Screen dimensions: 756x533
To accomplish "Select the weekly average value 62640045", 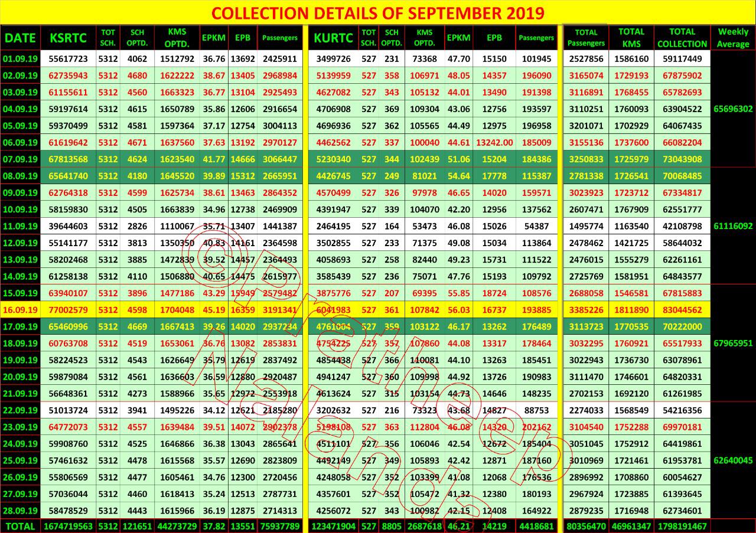I will tap(733, 460).
